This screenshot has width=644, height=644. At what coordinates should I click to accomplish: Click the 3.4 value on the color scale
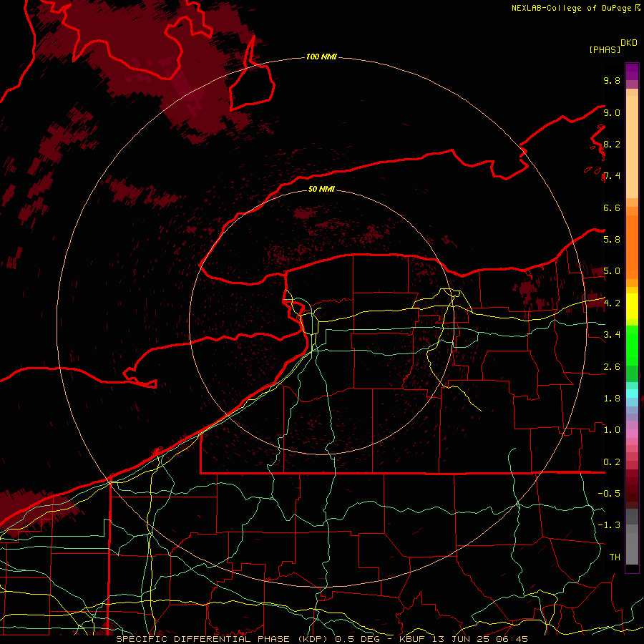tap(612, 334)
